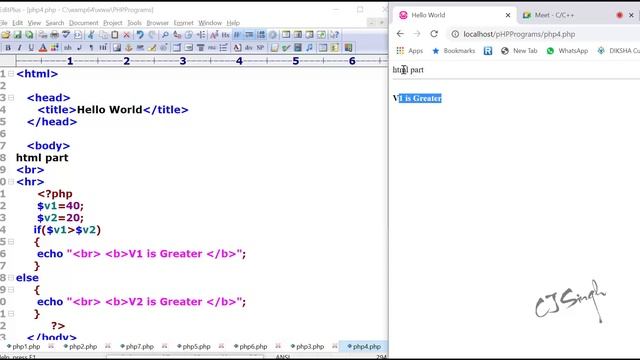Open the Set Font icon

(214, 35)
